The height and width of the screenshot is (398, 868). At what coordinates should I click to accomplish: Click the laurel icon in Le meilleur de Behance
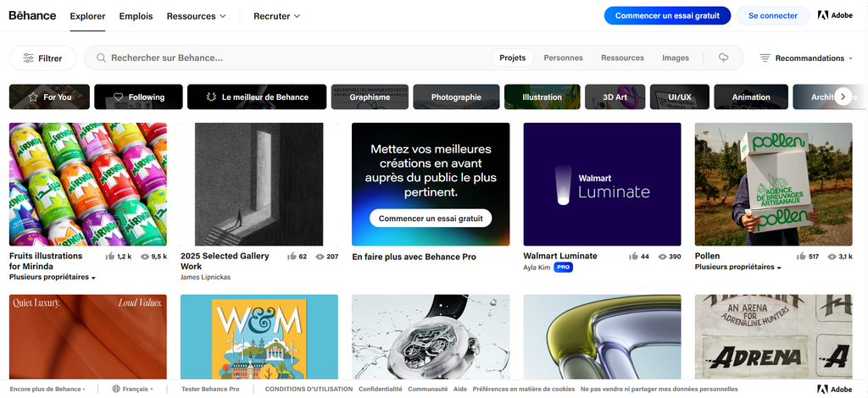click(211, 97)
